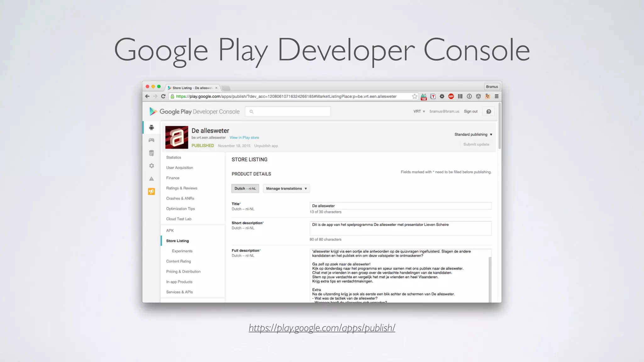Screen dimensions: 644x362
Task: Bookmark page with star icon
Action: pos(414,96)
